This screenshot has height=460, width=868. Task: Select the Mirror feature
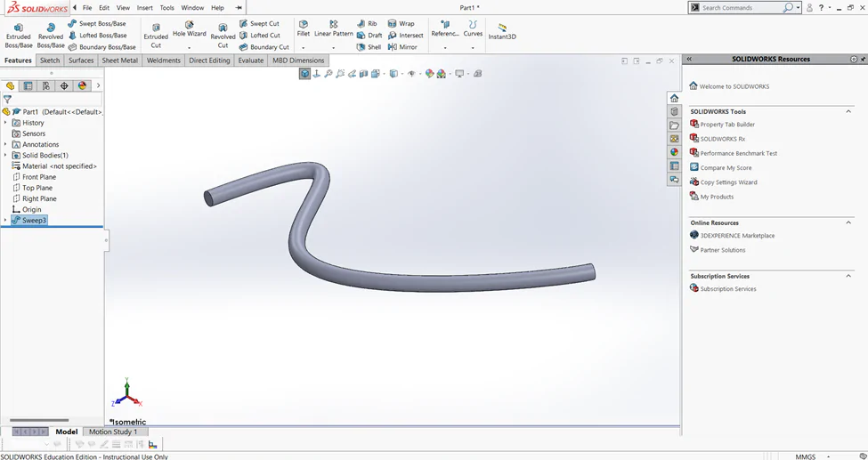[x=402, y=47]
